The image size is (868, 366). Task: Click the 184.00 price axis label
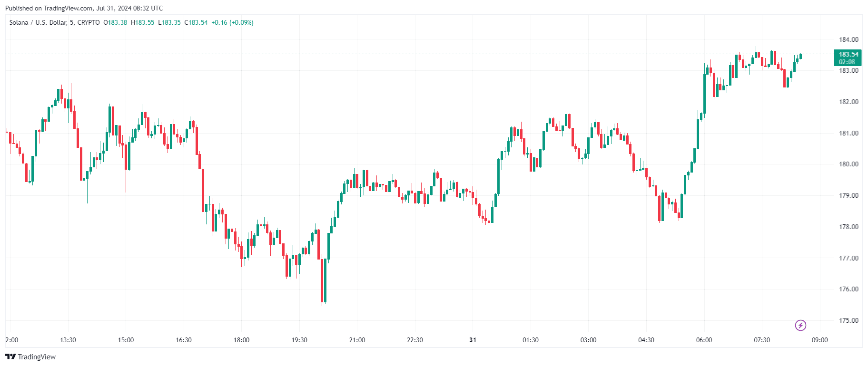point(848,39)
